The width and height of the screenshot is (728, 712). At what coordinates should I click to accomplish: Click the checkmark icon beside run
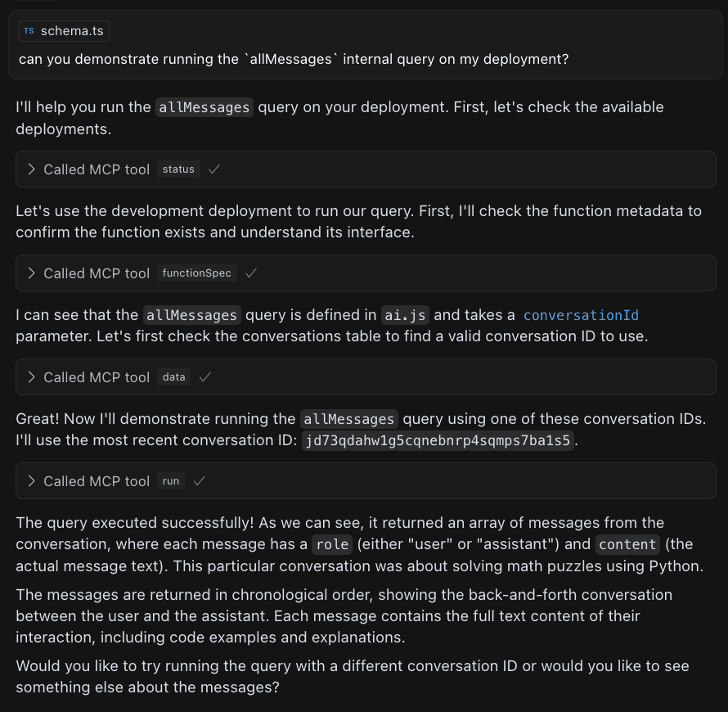point(199,481)
